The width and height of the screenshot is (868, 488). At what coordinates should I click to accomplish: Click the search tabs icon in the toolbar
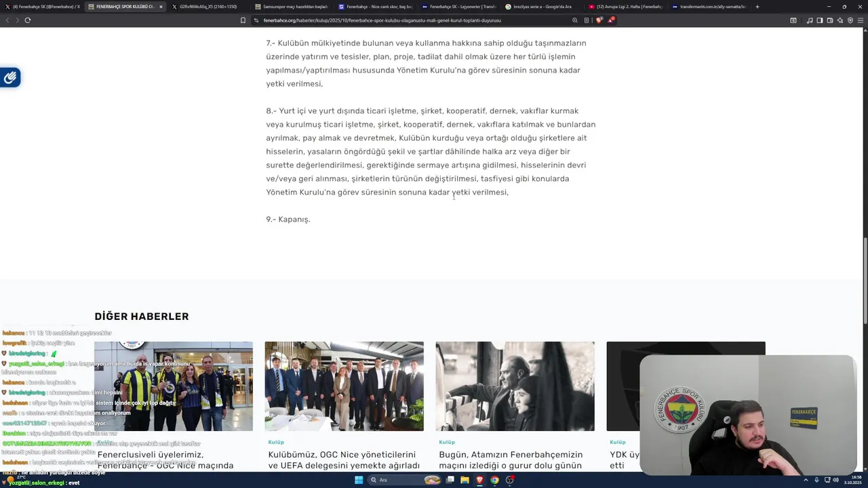(793, 20)
